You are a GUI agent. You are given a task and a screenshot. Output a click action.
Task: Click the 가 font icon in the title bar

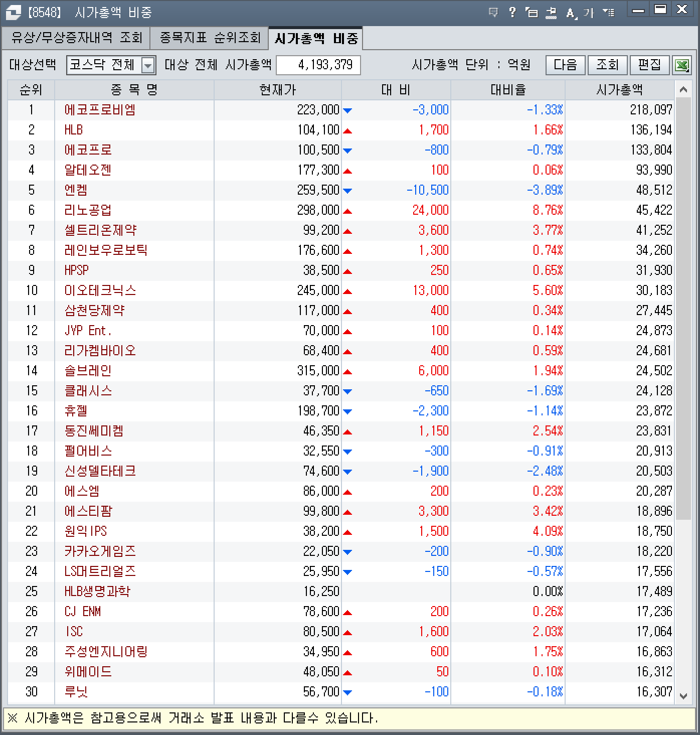pyautogui.click(x=588, y=13)
